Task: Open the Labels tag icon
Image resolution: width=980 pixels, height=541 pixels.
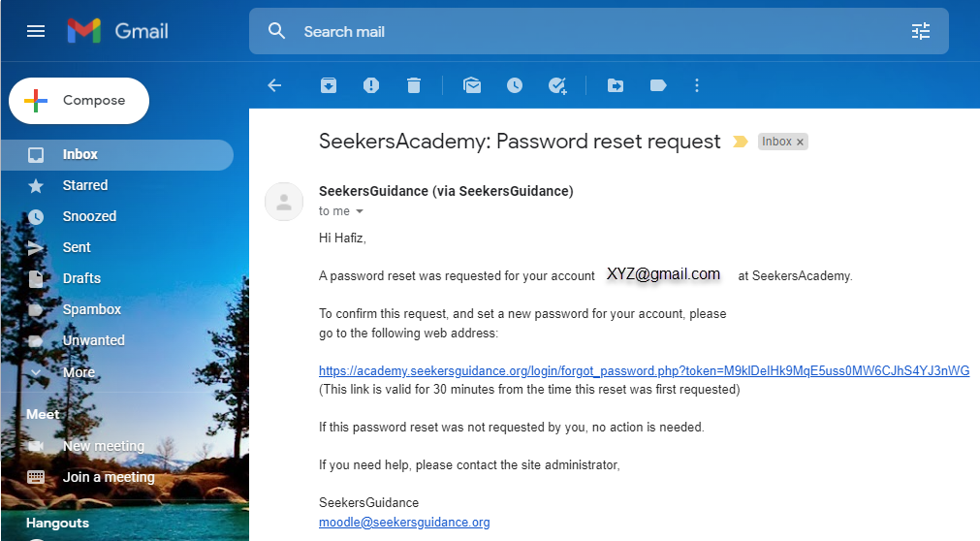Action: point(658,85)
